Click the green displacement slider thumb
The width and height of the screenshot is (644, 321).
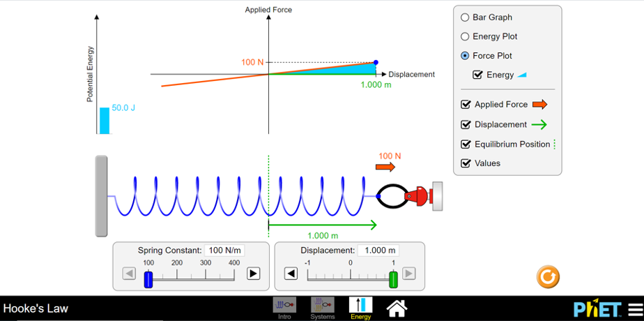point(394,279)
